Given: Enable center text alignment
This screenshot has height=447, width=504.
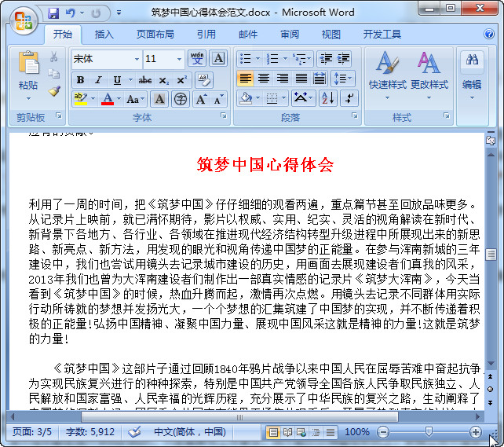Looking at the screenshot, I should point(264,79).
